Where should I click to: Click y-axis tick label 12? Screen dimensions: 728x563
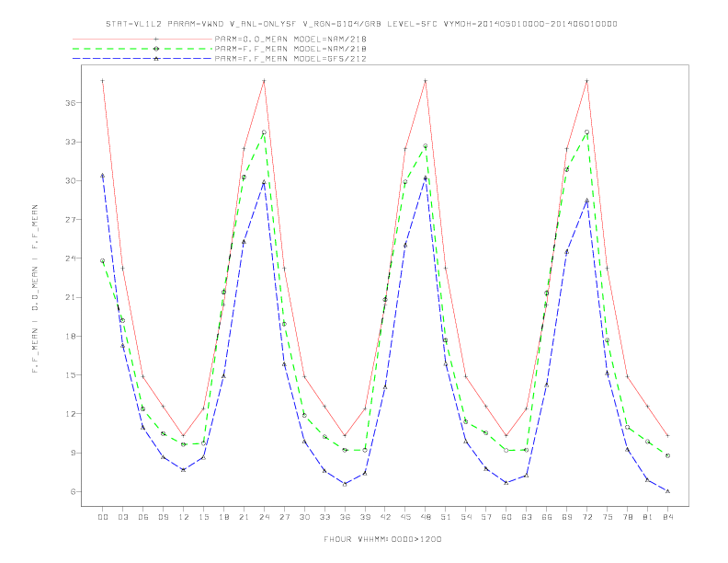(71, 414)
